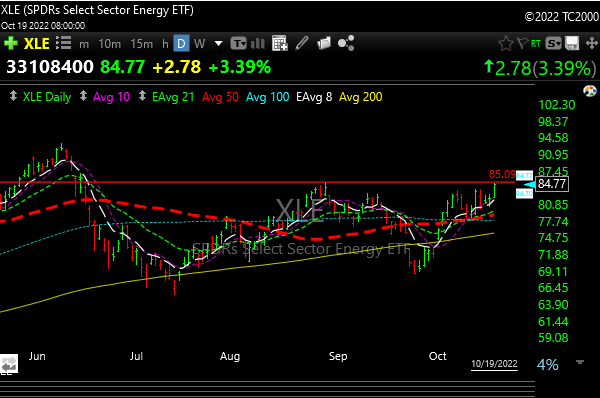Open the color palette icon above price scale
600x398 pixels.
[590, 91]
